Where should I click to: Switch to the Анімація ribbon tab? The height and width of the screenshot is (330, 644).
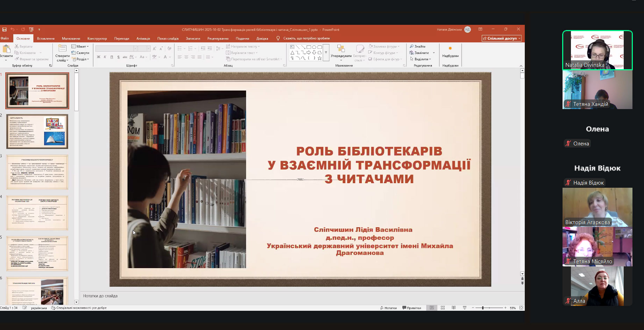click(143, 38)
